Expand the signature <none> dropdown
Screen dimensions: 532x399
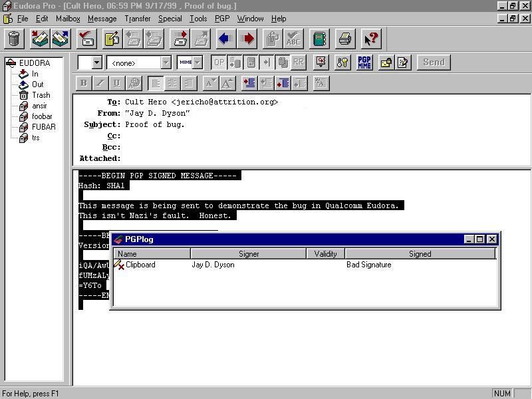click(166, 63)
